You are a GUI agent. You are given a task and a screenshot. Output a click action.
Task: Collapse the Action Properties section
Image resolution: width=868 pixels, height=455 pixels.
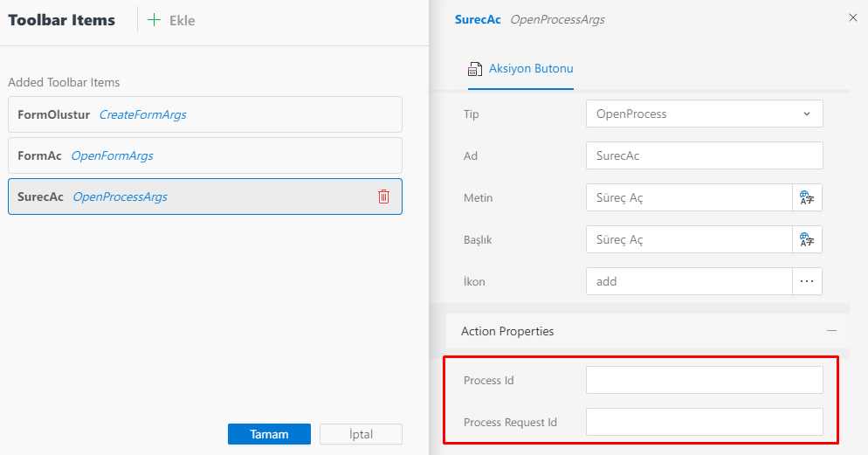tap(831, 331)
